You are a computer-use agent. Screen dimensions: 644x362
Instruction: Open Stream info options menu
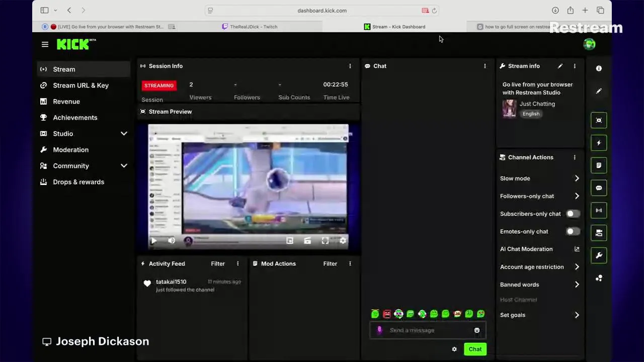(x=575, y=66)
